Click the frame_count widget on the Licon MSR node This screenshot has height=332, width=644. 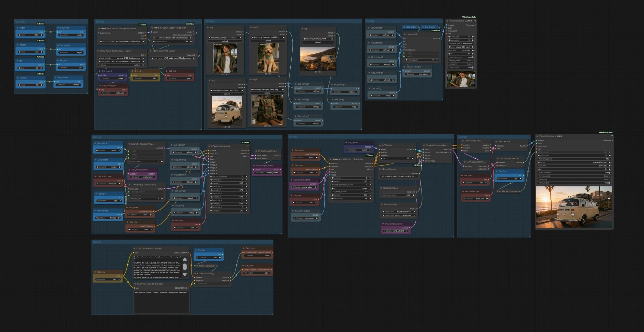click(x=422, y=60)
